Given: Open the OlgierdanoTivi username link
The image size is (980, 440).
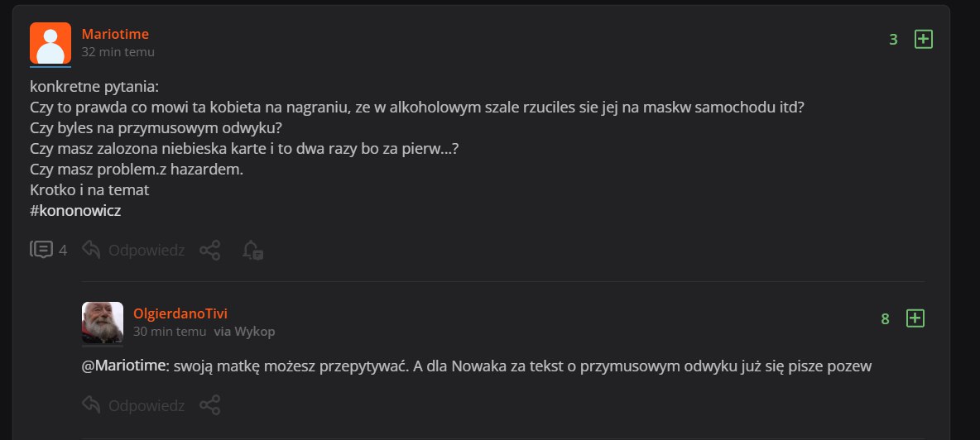Looking at the screenshot, I should point(180,313).
